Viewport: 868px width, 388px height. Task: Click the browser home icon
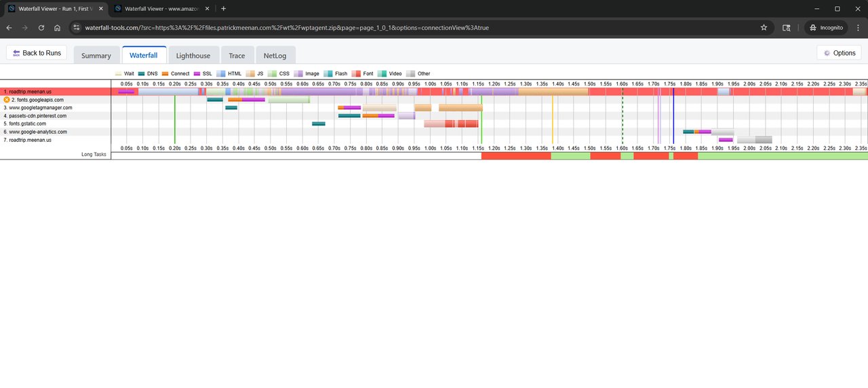58,28
